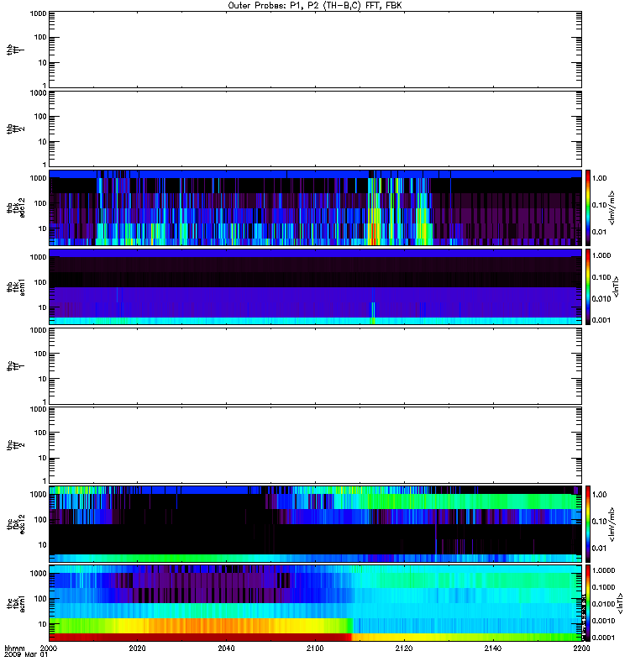This screenshot has width=630, height=672.
Task: Click inside the empty thb fff 1 panel
Action: point(316,50)
